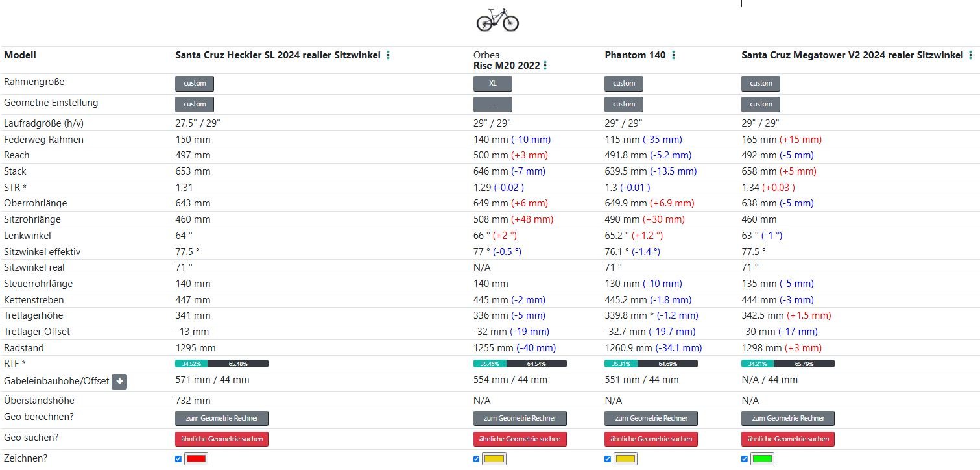
Task: Open XL frame size selector for Rise M20
Action: (x=492, y=83)
